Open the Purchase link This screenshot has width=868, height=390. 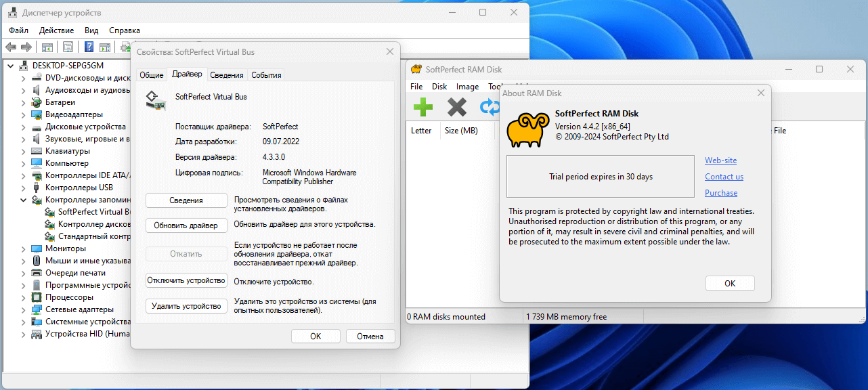tap(721, 193)
